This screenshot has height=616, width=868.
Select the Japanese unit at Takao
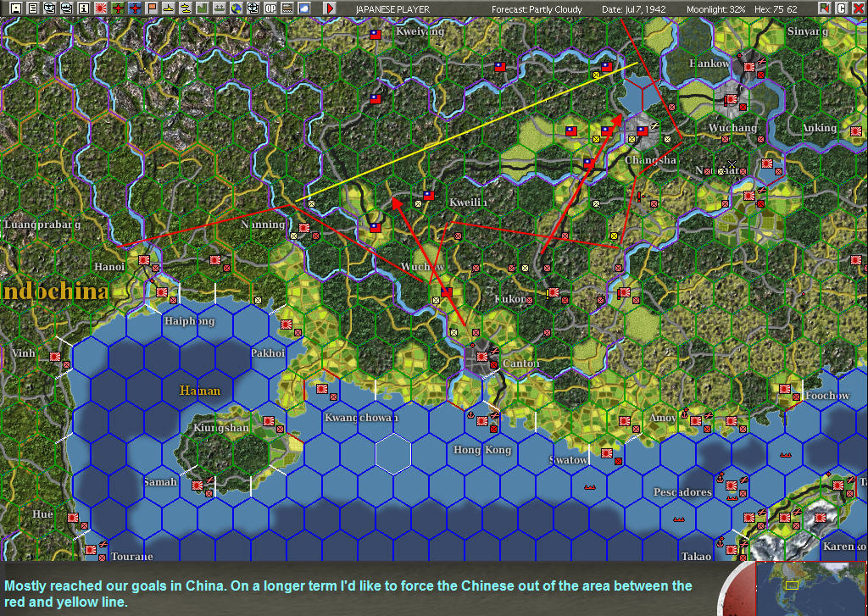pyautogui.click(x=732, y=550)
